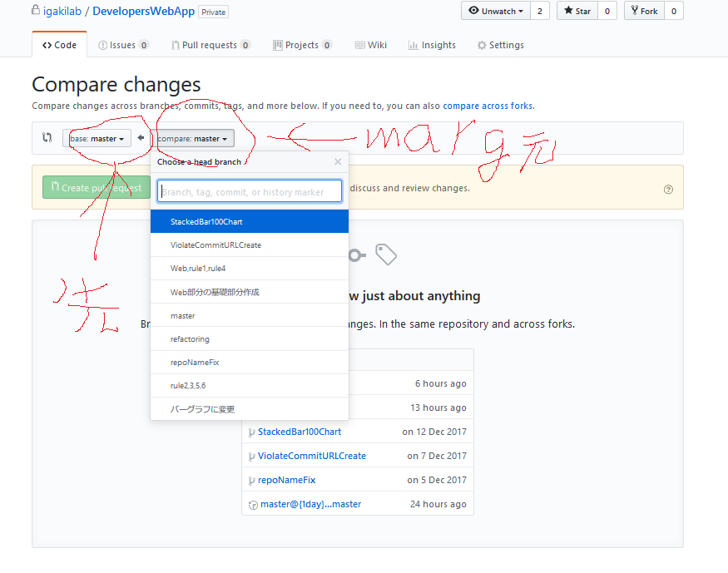Open master@{1day}...master comparison link

[310, 504]
